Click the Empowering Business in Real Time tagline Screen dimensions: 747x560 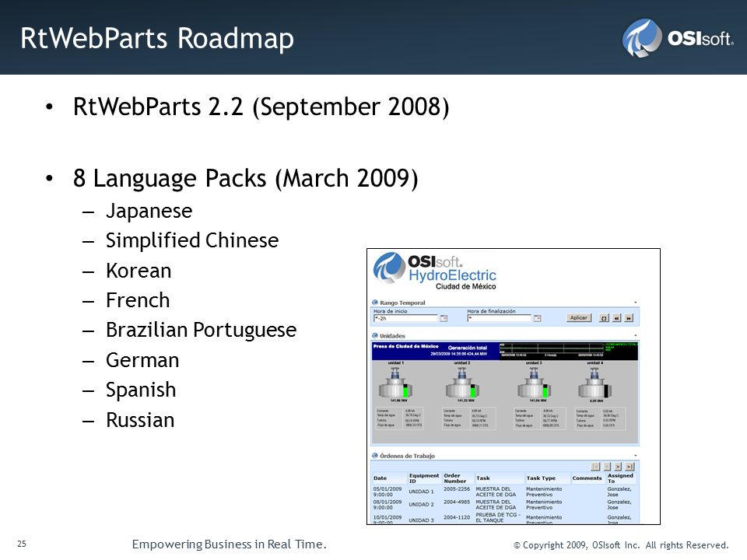pyautogui.click(x=229, y=544)
